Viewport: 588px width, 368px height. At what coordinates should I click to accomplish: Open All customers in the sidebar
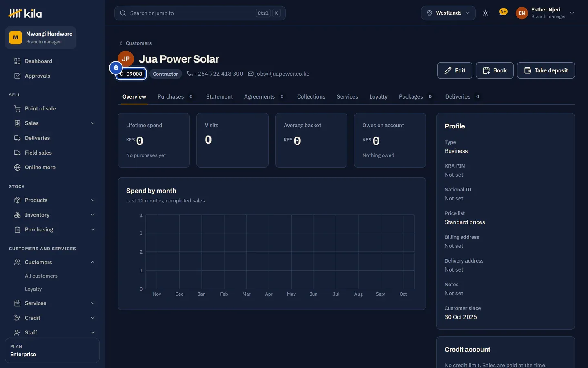pos(41,276)
